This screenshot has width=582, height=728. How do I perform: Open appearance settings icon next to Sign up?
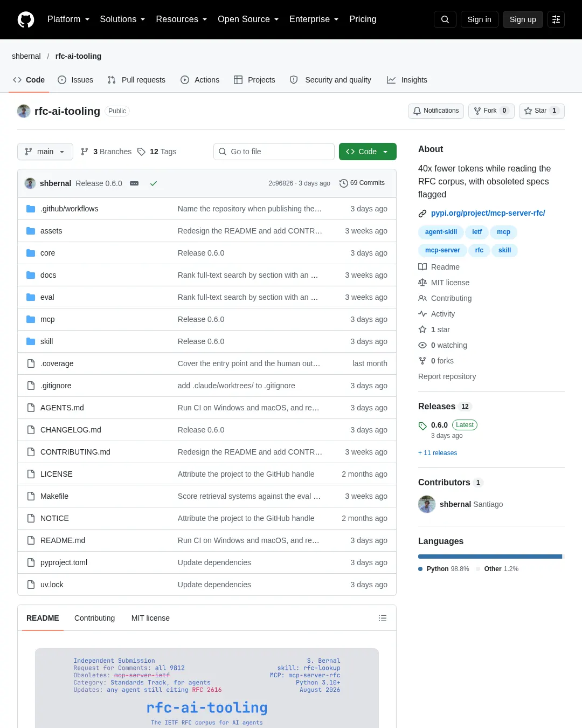pyautogui.click(x=556, y=19)
